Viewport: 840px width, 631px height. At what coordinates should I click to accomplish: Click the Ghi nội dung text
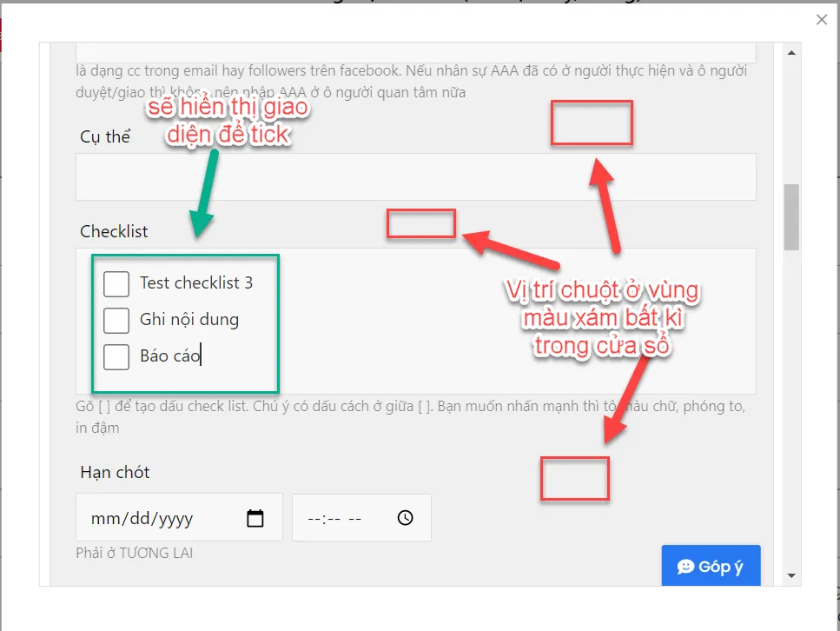189,320
